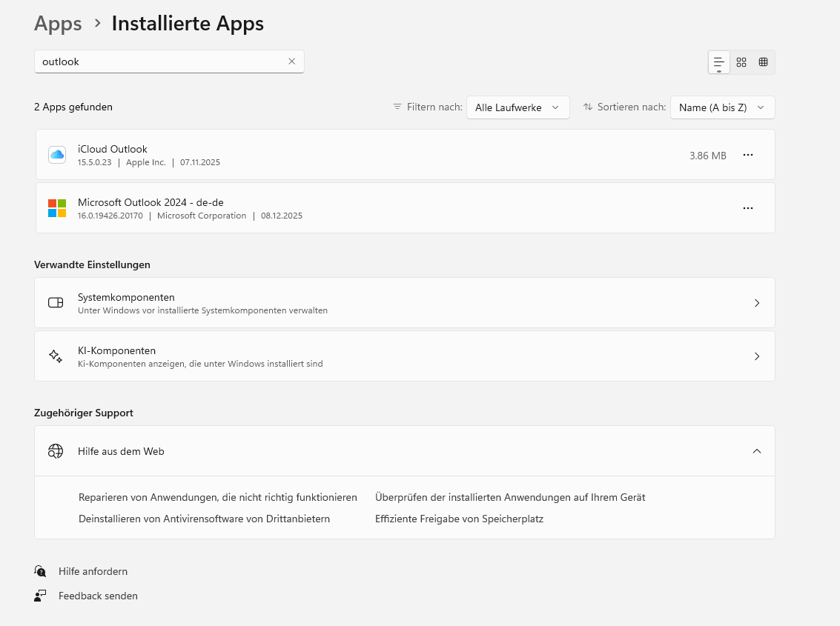This screenshot has height=626, width=840.
Task: Click the Microsoft Outlook 2024 app icon
Action: (56, 207)
